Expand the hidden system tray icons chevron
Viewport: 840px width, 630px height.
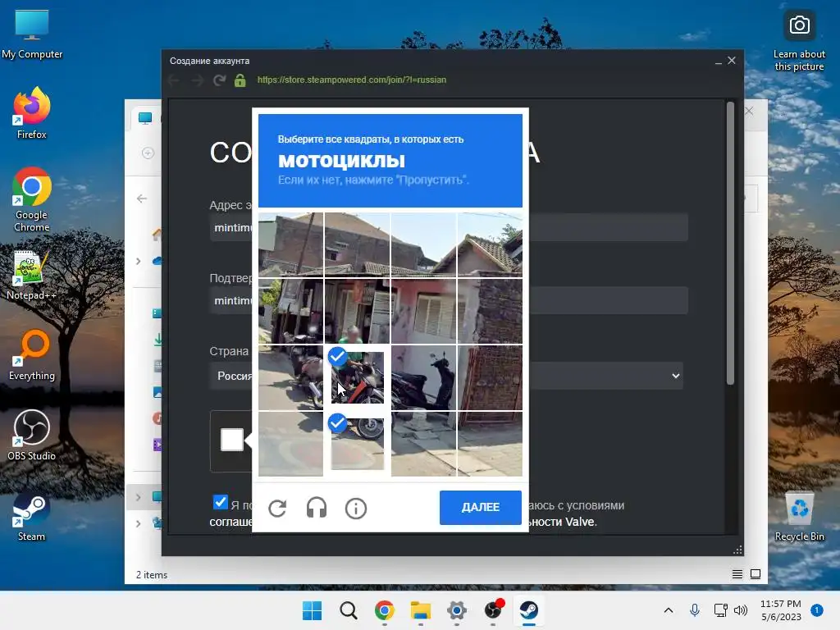[x=669, y=610]
